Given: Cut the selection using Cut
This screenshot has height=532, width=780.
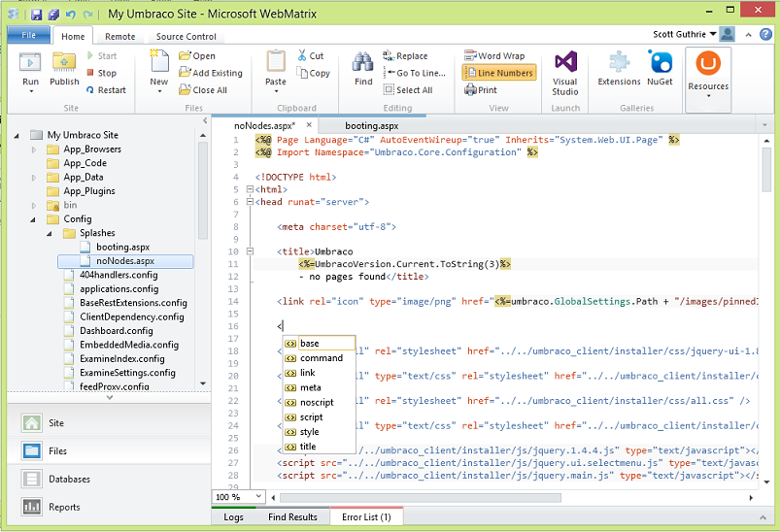Looking at the screenshot, I should pyautogui.click(x=311, y=55).
